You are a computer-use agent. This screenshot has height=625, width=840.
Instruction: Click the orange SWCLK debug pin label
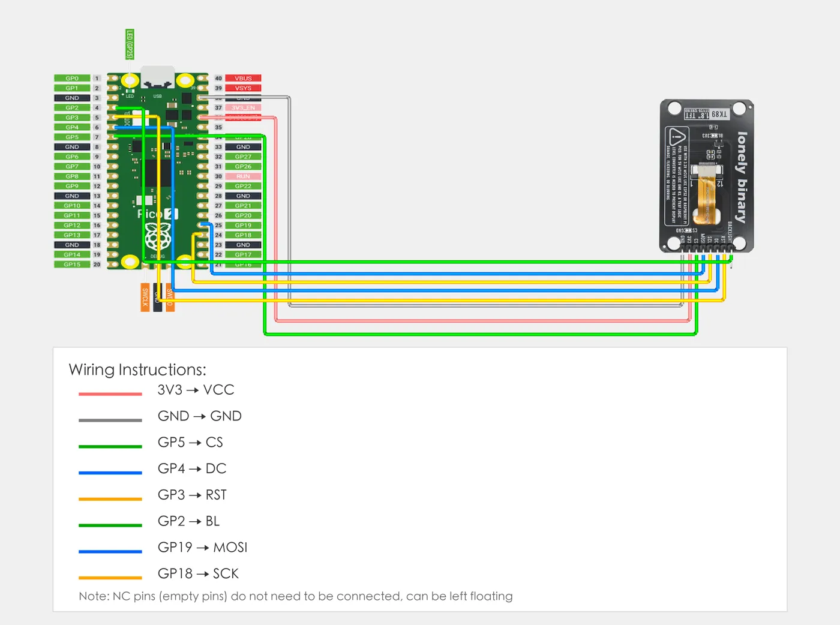(x=145, y=297)
